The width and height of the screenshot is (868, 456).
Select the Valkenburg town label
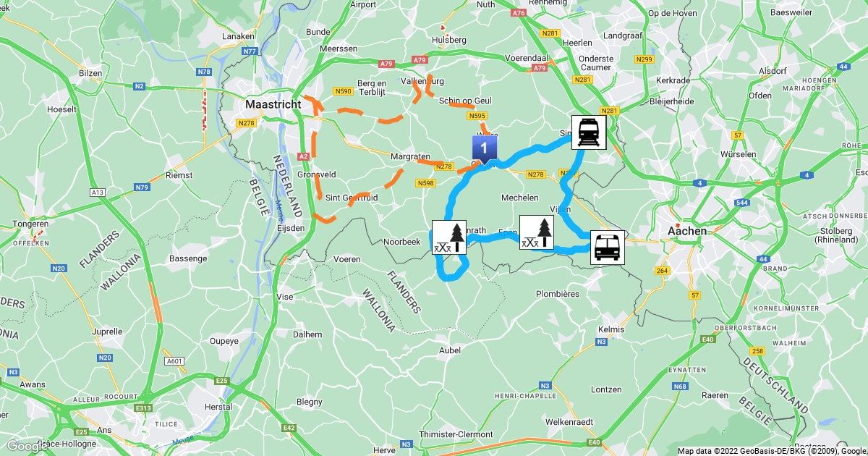point(420,81)
